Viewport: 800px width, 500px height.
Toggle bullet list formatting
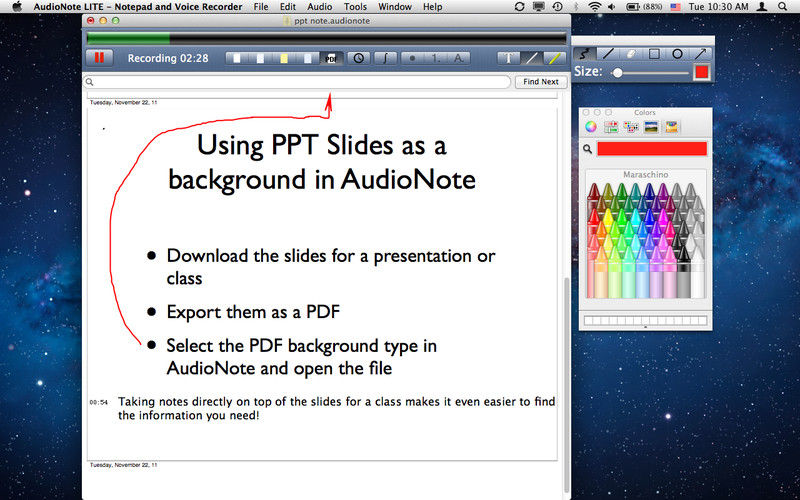[x=412, y=58]
